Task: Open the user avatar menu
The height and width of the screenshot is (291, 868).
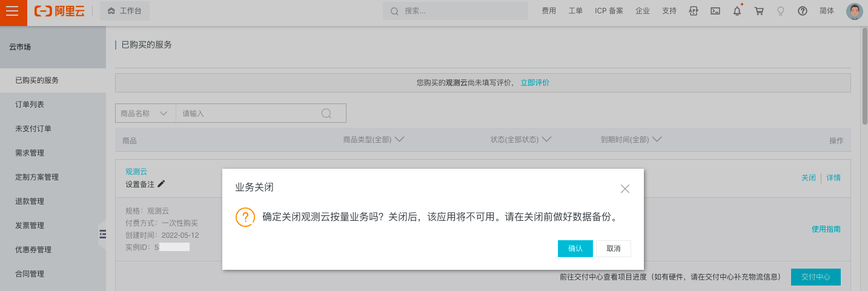Action: pos(854,11)
